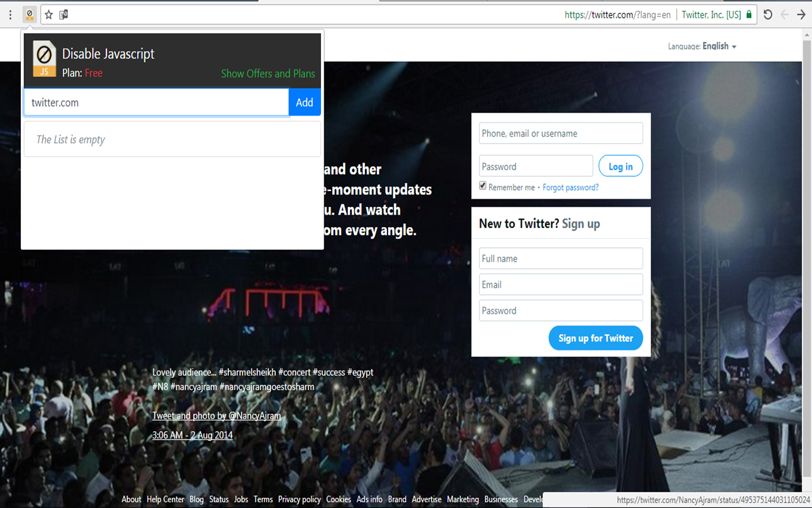The height and width of the screenshot is (508, 812).
Task: Open the 3:06 AM - 2 Aug 2014 link
Action: [192, 436]
